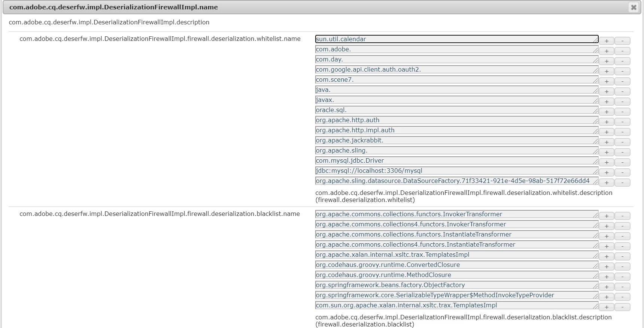This screenshot has height=328, width=644.
Task: Remove the org.apache.jackrabbit. entry
Action: coord(623,142)
